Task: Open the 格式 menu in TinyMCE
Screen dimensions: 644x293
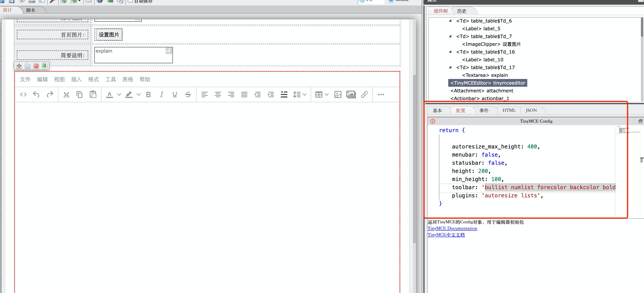Action: click(93, 79)
